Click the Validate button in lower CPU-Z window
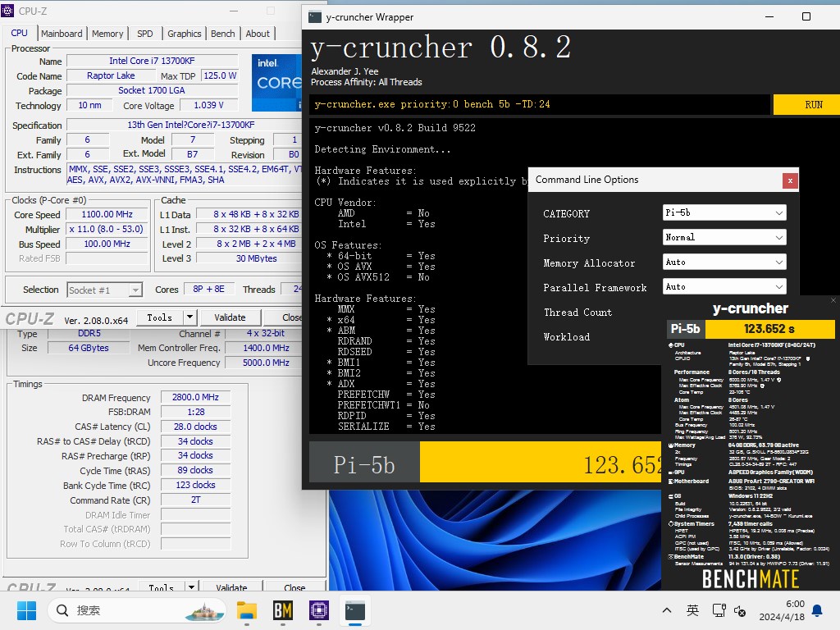 coord(231,587)
